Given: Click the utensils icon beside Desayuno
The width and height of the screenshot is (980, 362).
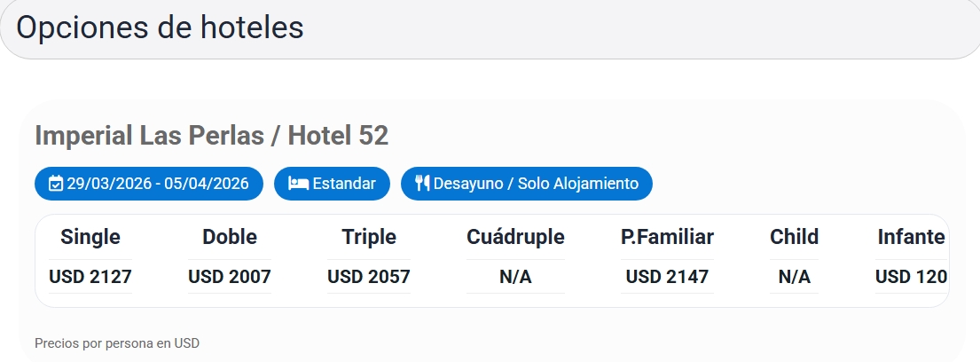Looking at the screenshot, I should 422,184.
